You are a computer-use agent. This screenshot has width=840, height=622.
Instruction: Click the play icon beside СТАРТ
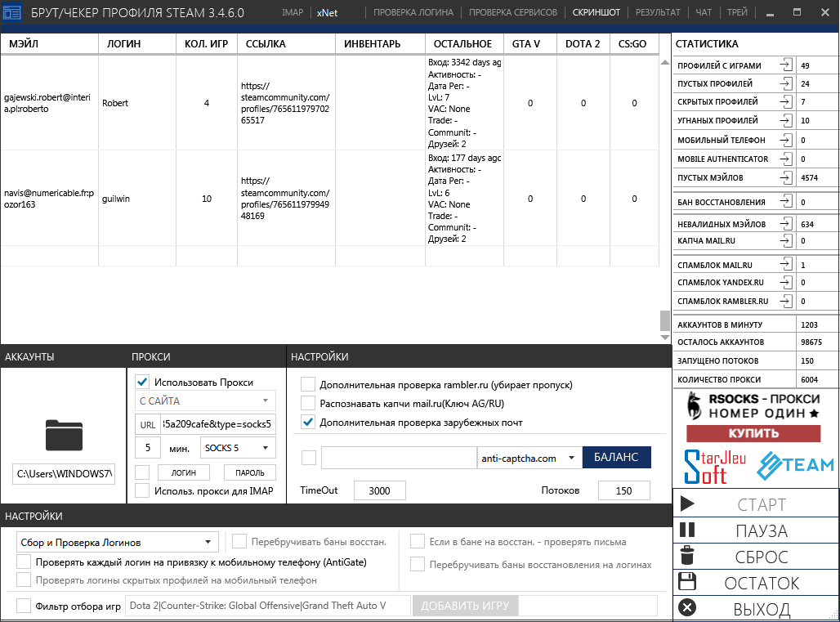point(687,503)
